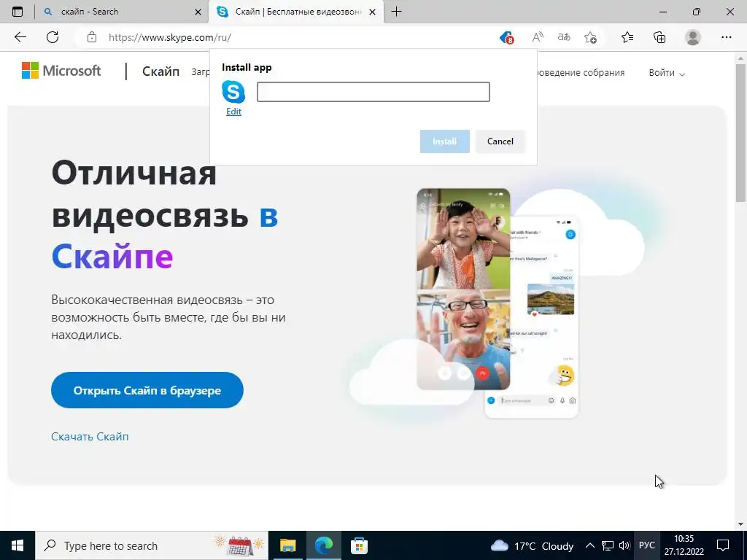Click the phone video call image

click(x=463, y=289)
